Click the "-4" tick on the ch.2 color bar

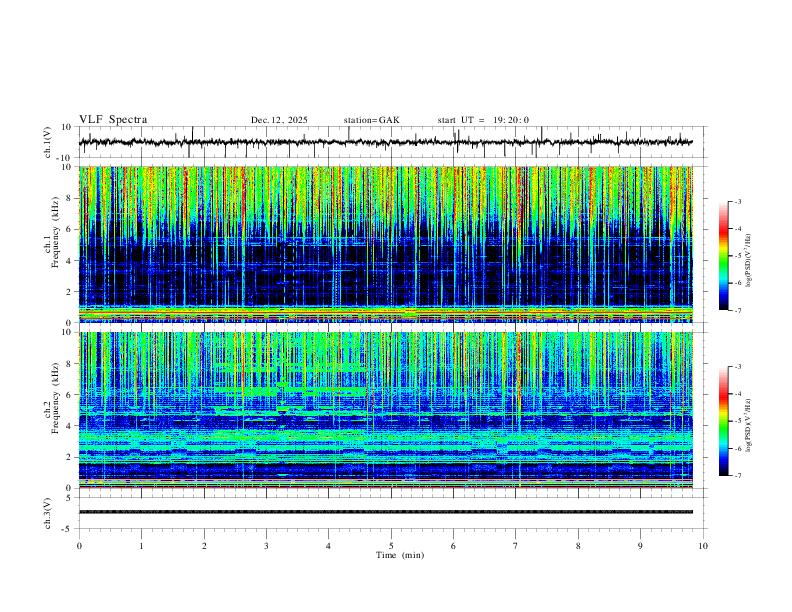[x=737, y=393]
